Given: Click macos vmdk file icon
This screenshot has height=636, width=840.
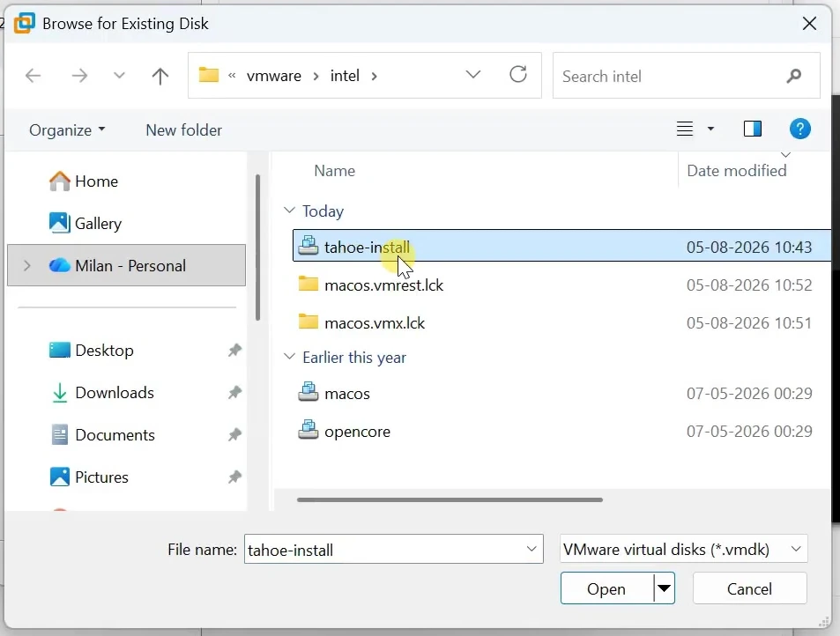Looking at the screenshot, I should [308, 392].
